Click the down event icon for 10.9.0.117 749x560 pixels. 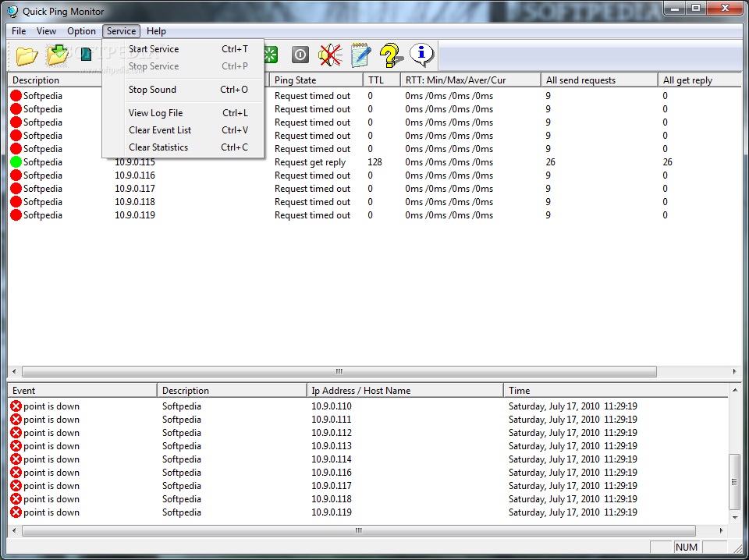tap(16, 486)
